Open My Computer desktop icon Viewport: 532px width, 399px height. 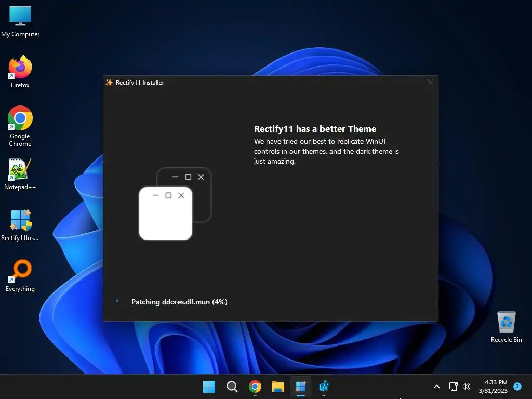click(x=20, y=21)
